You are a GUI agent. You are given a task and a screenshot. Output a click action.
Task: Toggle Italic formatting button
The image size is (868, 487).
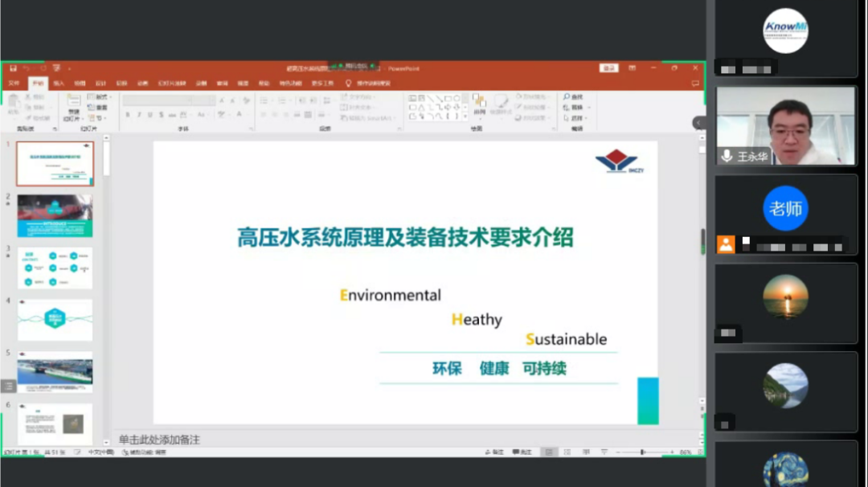tap(138, 115)
